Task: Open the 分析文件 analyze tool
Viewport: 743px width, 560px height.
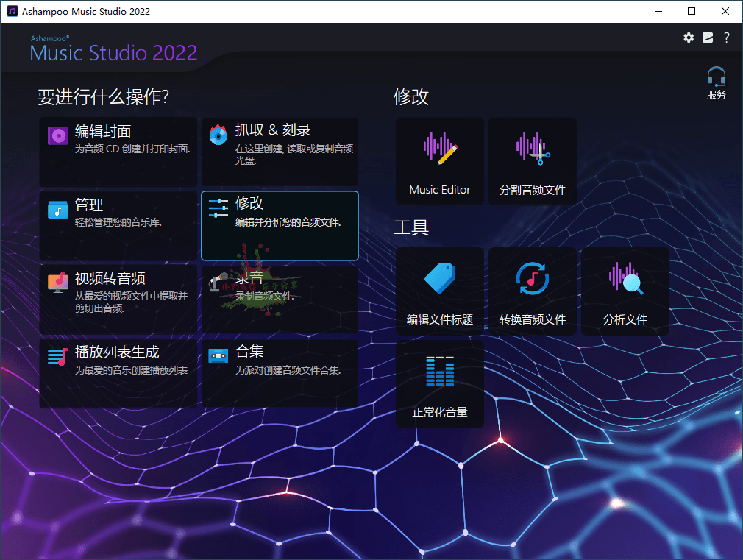Action: tap(625, 291)
